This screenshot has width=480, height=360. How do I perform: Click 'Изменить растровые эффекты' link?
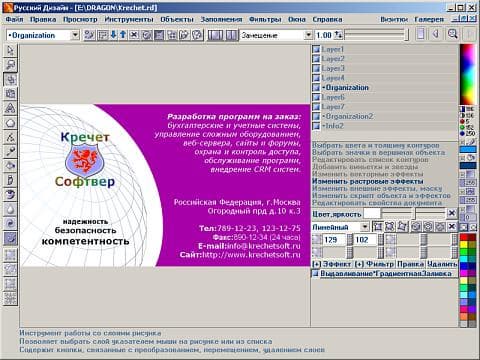click(368, 181)
